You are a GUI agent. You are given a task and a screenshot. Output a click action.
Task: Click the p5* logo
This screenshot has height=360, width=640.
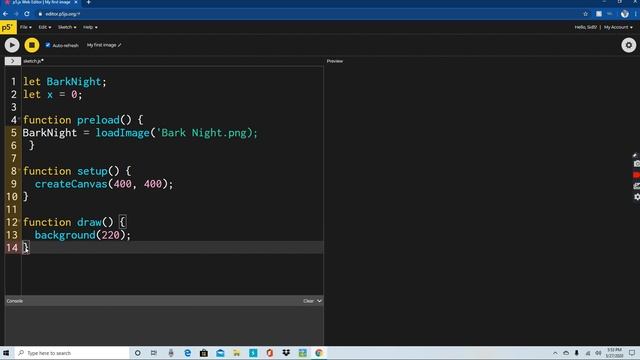coord(8,27)
